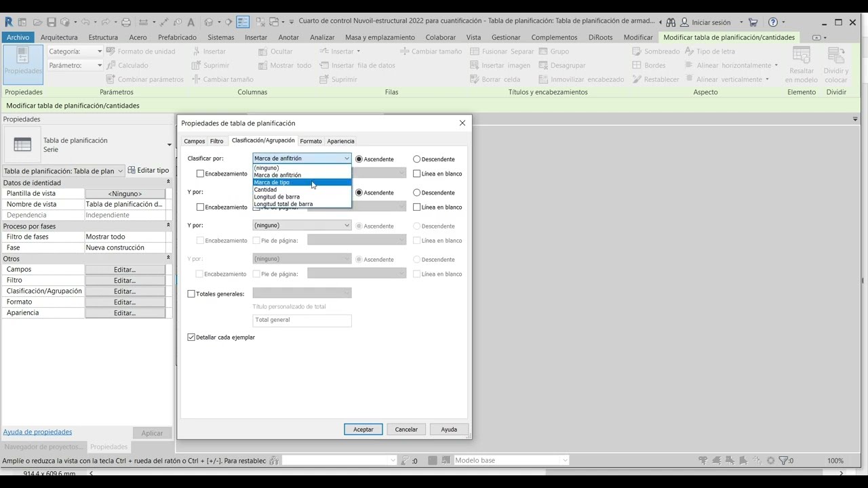The width and height of the screenshot is (868, 488).
Task: Click the Tipo de letra tool
Action: (709, 51)
